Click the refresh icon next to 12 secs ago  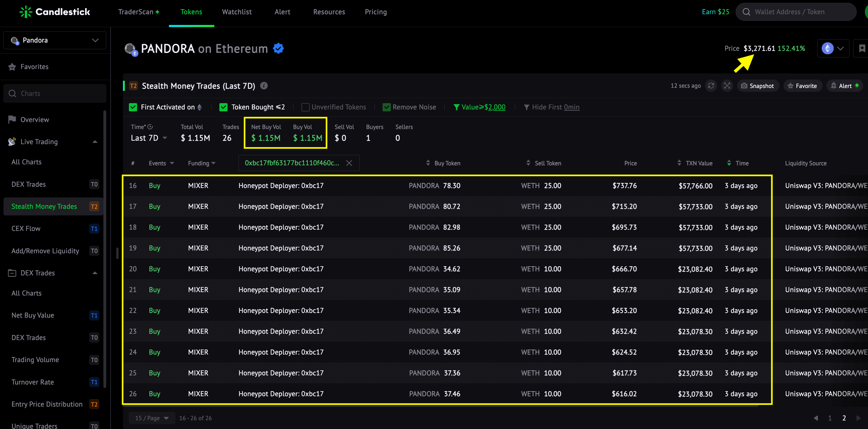click(711, 86)
